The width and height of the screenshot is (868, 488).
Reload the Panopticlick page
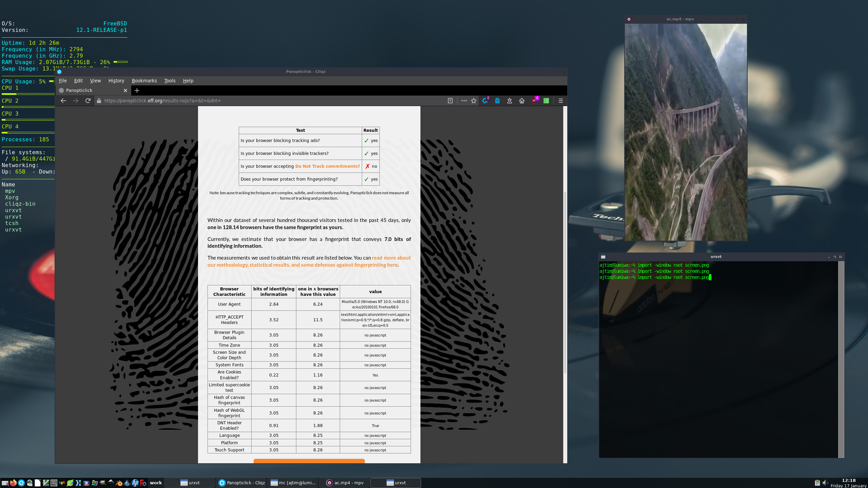88,101
